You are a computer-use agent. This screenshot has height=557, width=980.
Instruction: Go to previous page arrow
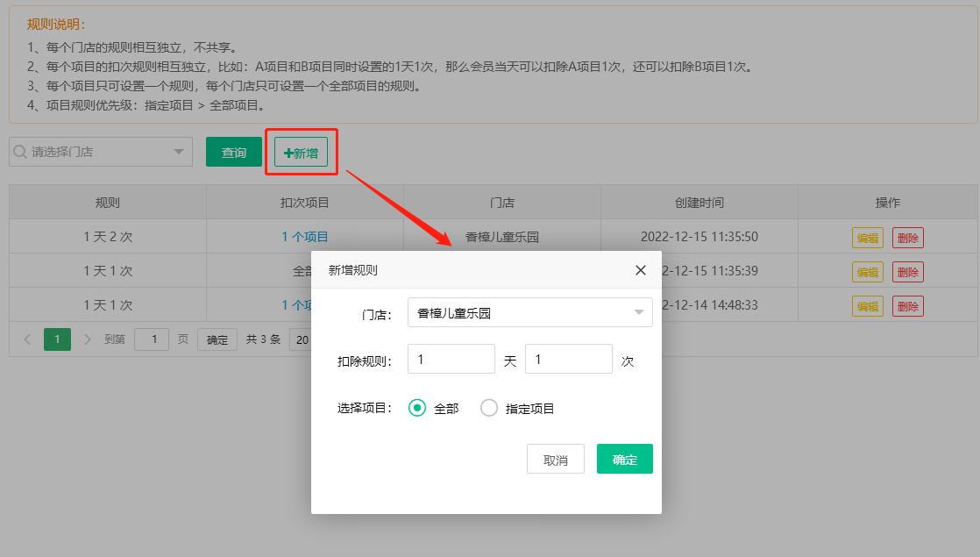click(x=27, y=339)
